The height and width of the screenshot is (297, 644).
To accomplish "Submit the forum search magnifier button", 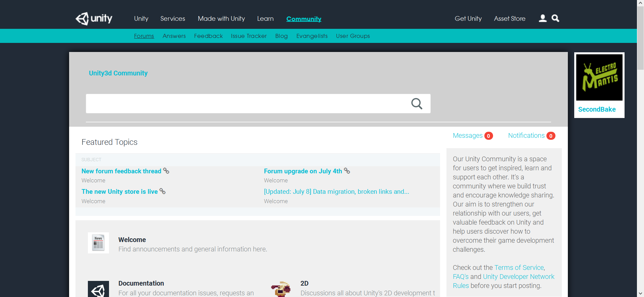I will click(417, 104).
